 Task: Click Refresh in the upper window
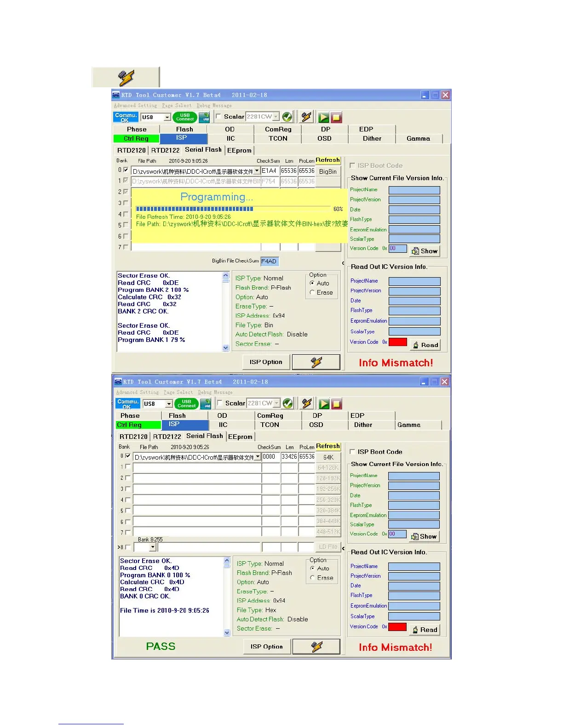[x=328, y=160]
